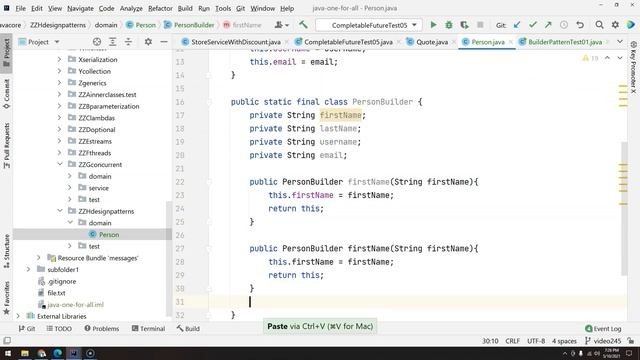The width and height of the screenshot is (640, 360).
Task: Open the Navigate menu
Action: 80,8
